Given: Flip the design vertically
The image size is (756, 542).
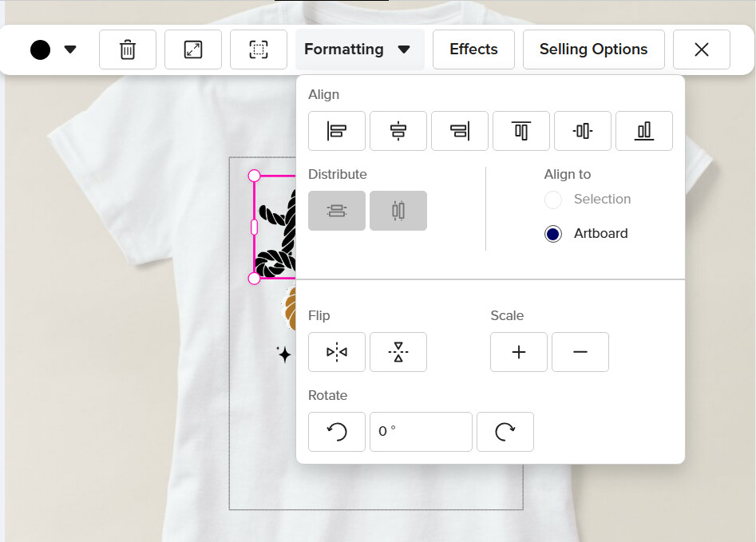Looking at the screenshot, I should click(398, 352).
